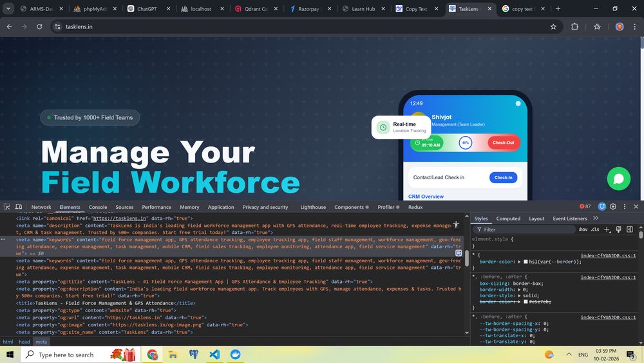Switch to the Console tab in DevTools

click(x=98, y=207)
